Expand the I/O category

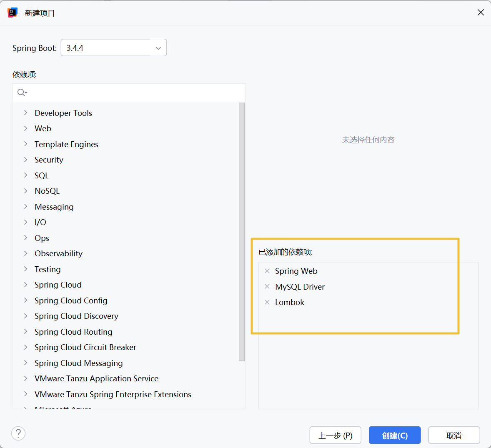pyautogui.click(x=26, y=222)
